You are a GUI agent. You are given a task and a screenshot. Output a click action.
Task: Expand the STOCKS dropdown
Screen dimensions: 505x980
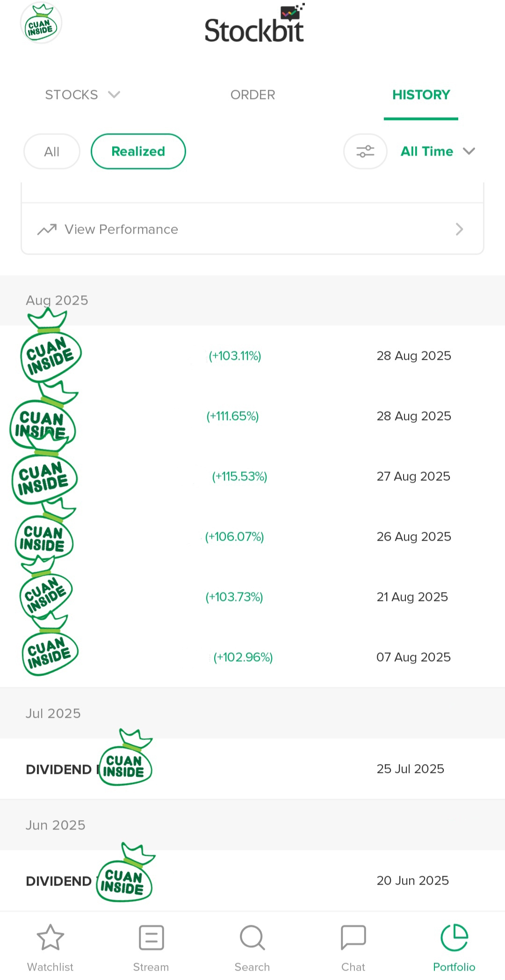[x=83, y=95]
